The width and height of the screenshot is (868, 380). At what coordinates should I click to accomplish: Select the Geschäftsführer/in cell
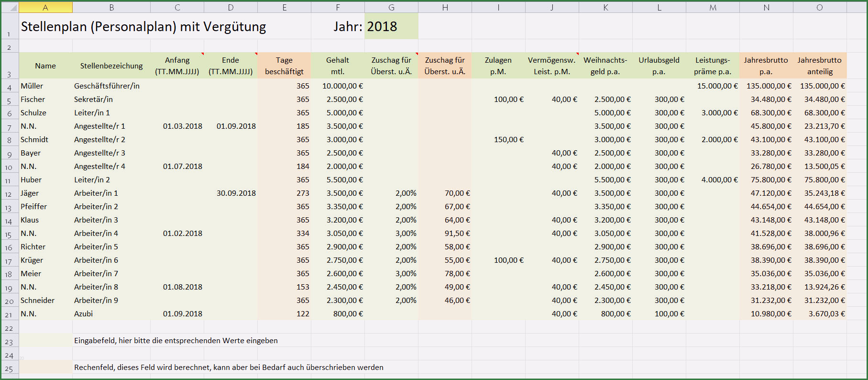click(111, 86)
